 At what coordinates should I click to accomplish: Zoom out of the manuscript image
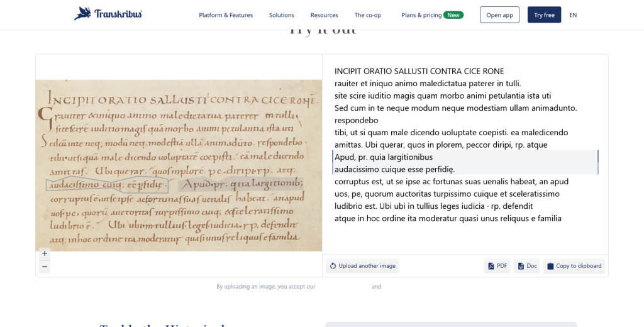45,267
